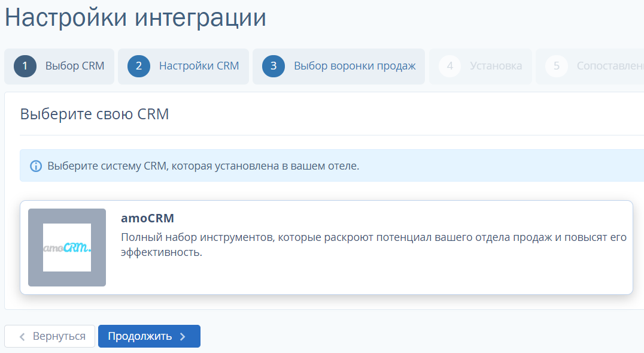Click the step 4 number circle
Screen dimensions: 644x353
click(450, 67)
